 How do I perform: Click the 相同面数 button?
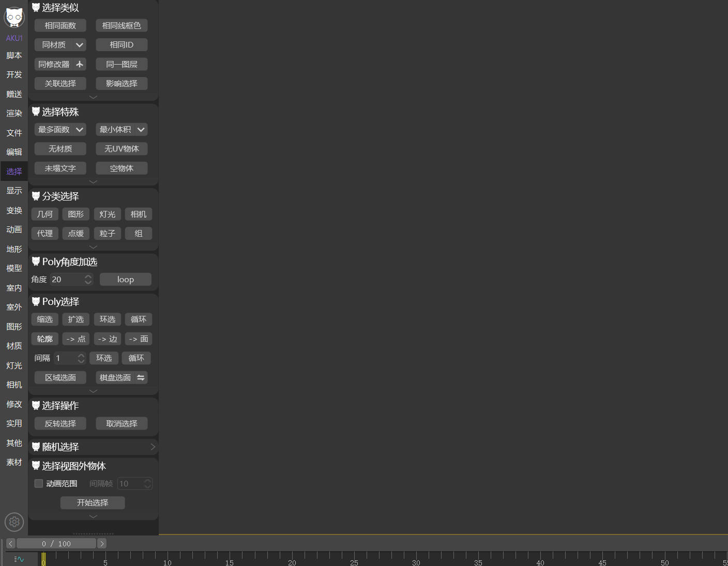click(60, 25)
